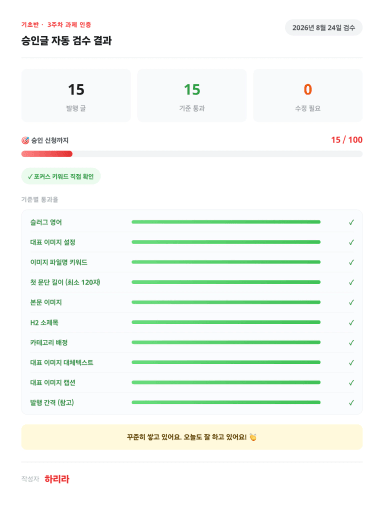
Task: Select the green 포커스 키워드 직접 확인 badge
Action: coord(61,176)
